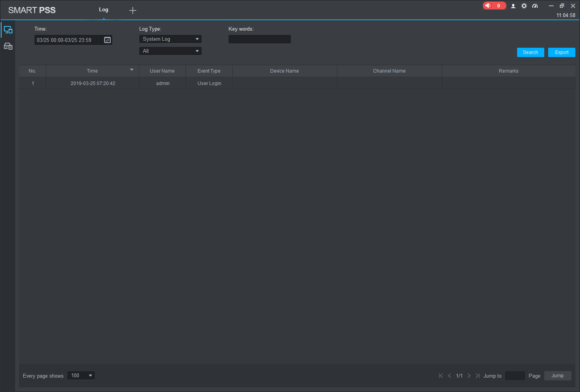580x392 pixels.
Task: Go to the previous page
Action: pos(450,376)
